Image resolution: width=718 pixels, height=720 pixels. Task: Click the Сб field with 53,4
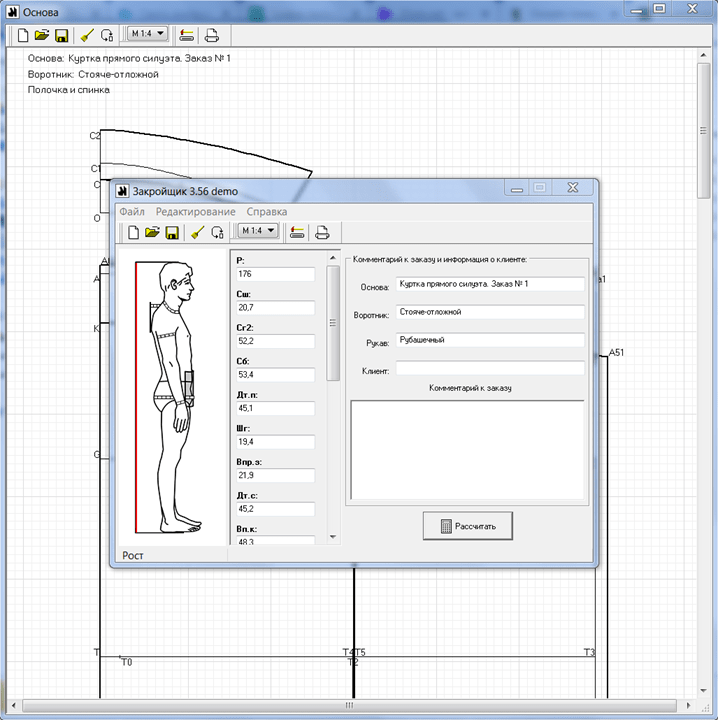pos(275,375)
